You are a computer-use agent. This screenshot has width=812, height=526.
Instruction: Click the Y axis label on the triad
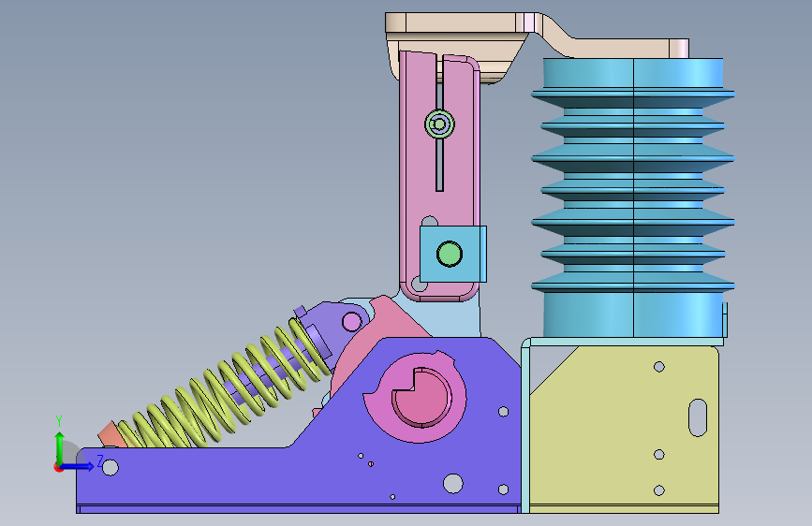click(x=59, y=421)
